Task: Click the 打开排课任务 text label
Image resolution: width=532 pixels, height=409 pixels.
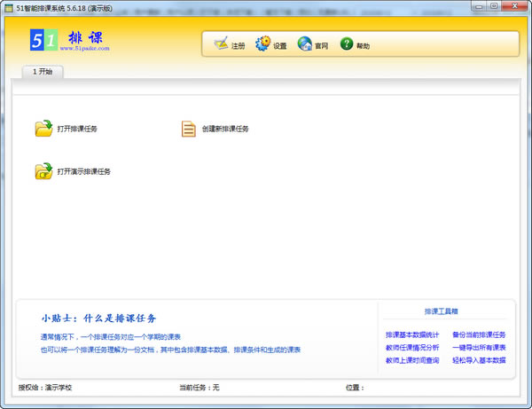Action: [77, 130]
